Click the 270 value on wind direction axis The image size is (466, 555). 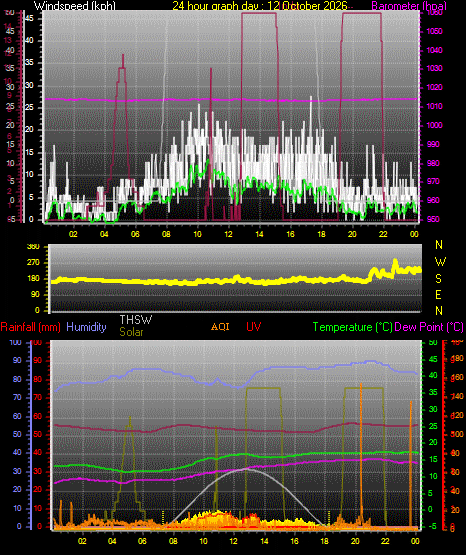click(x=33, y=263)
